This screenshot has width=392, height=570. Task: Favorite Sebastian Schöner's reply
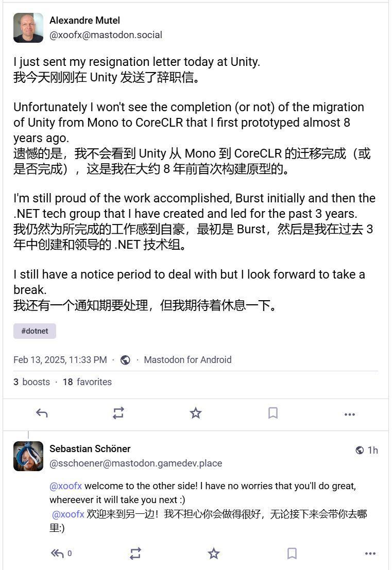tap(214, 554)
